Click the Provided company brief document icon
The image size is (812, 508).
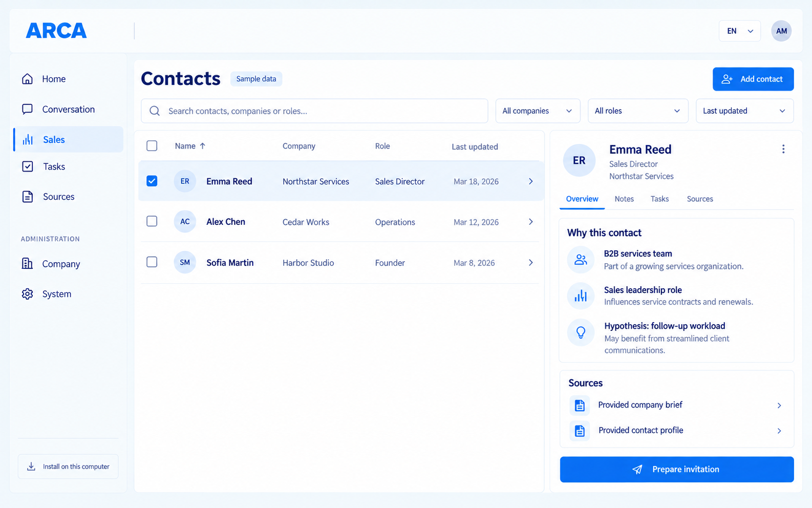(x=580, y=405)
